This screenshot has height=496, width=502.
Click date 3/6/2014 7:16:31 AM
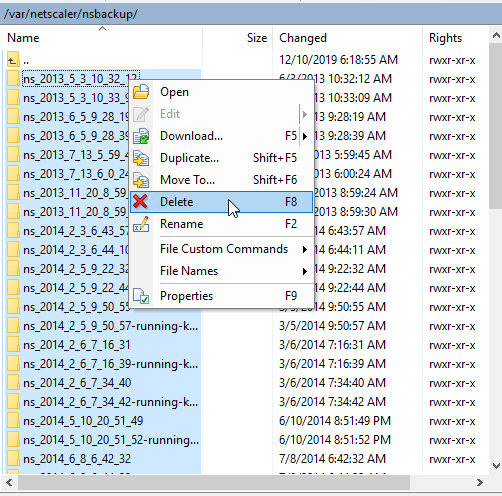(x=332, y=345)
